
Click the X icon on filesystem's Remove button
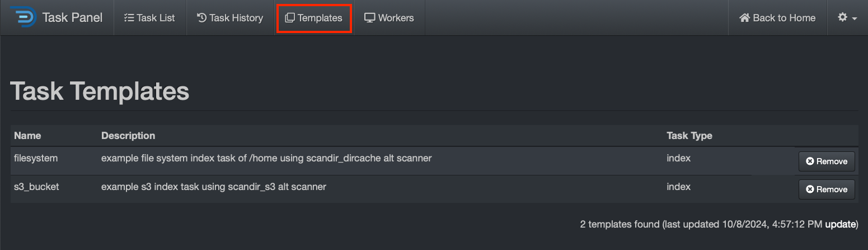[x=809, y=161]
